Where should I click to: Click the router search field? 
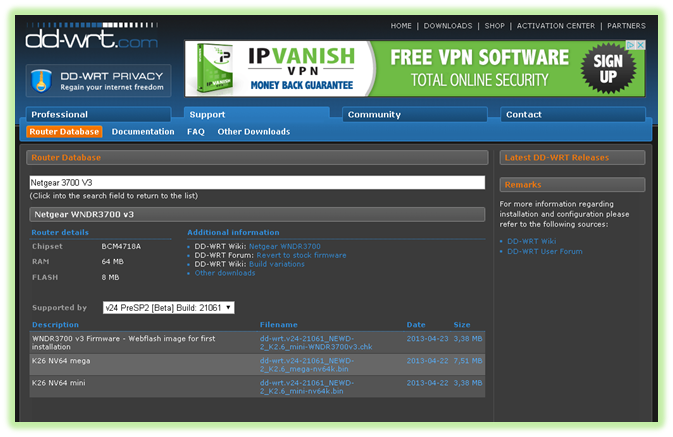(257, 182)
